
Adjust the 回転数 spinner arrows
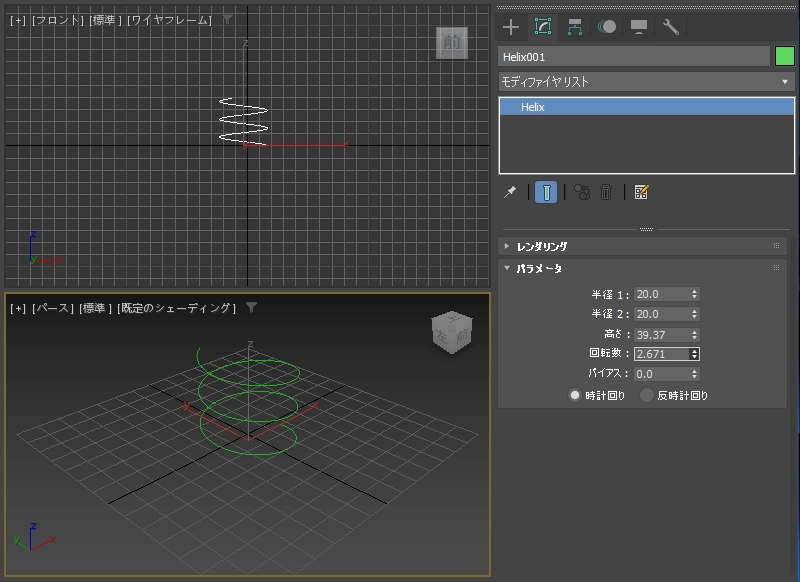click(694, 354)
